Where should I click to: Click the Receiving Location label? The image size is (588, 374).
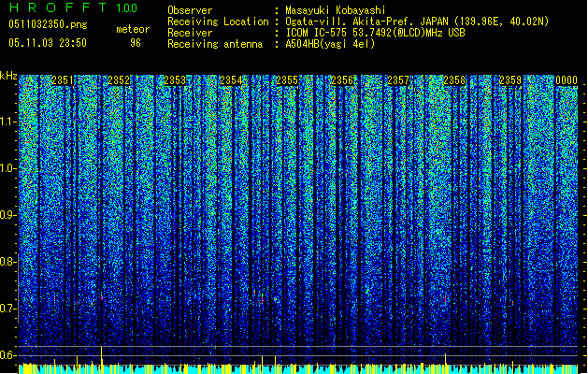coord(218,22)
